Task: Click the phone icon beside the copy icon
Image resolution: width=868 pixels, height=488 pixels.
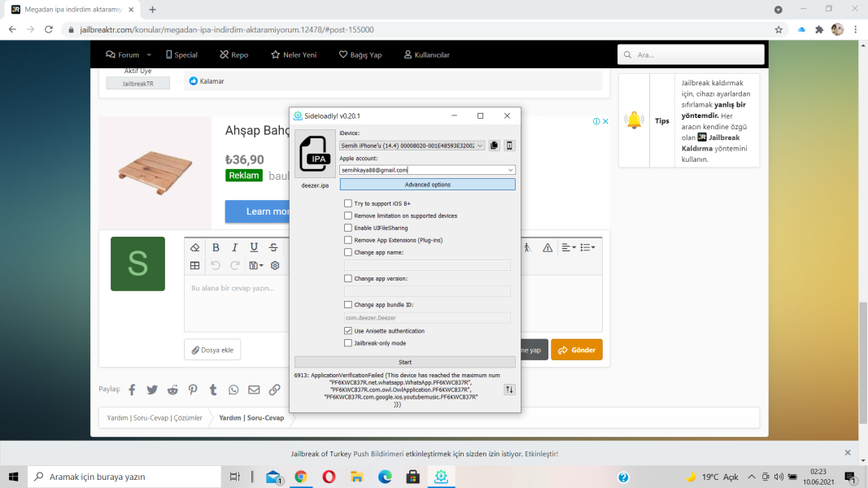Action: (x=509, y=146)
